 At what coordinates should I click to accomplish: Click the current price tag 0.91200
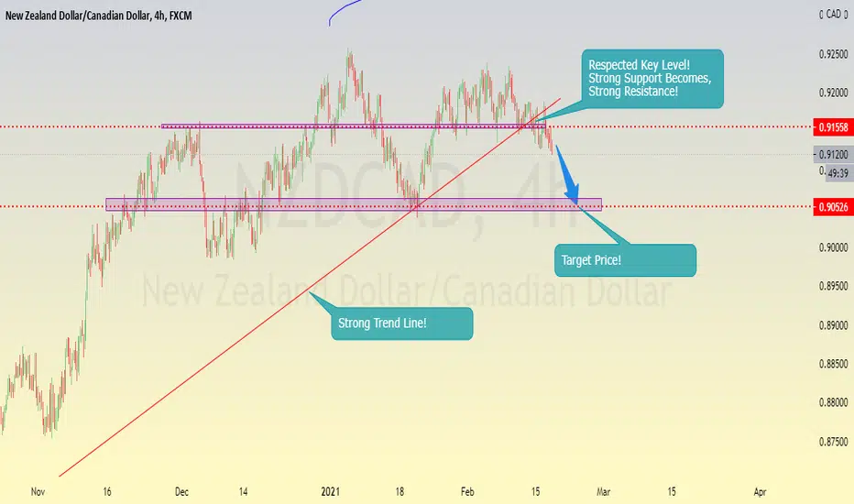coord(833,155)
